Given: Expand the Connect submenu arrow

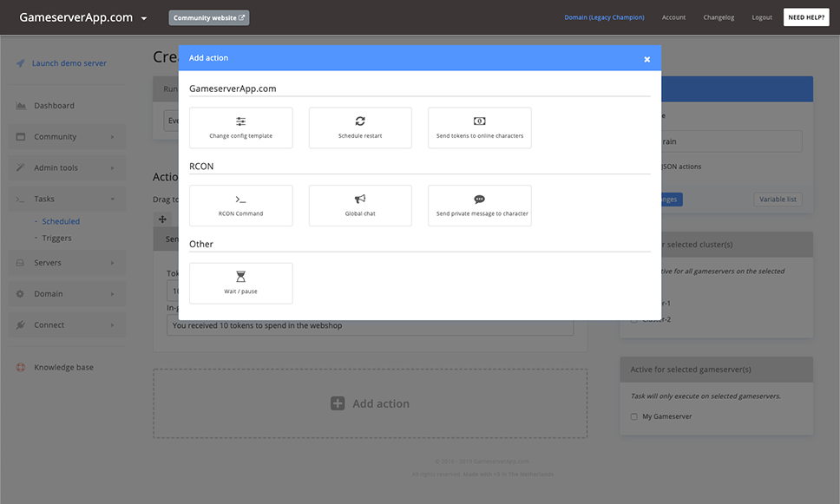Looking at the screenshot, I should pyautogui.click(x=113, y=324).
